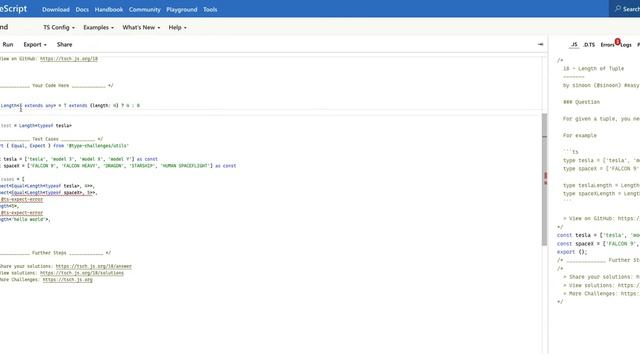Screen dimensions: 640x360
Task: Click the 'Test Cases' comment line
Action: (51, 139)
